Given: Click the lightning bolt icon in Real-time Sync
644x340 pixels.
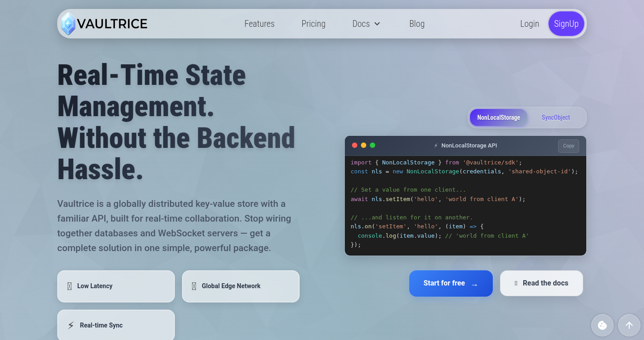Looking at the screenshot, I should click(71, 325).
